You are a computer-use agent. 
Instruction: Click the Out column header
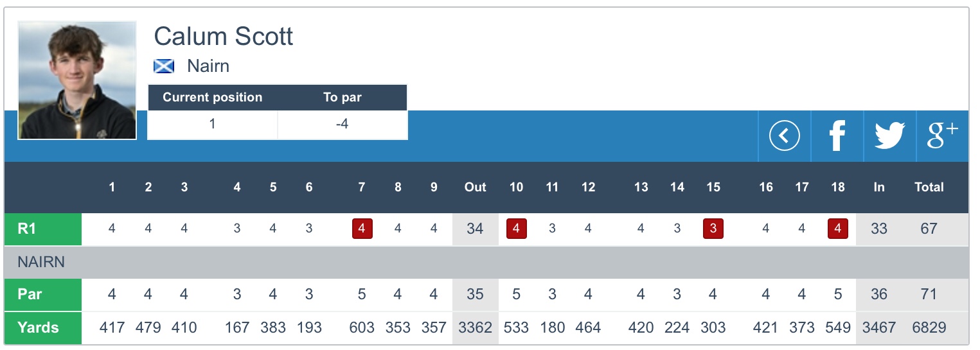coord(475,188)
